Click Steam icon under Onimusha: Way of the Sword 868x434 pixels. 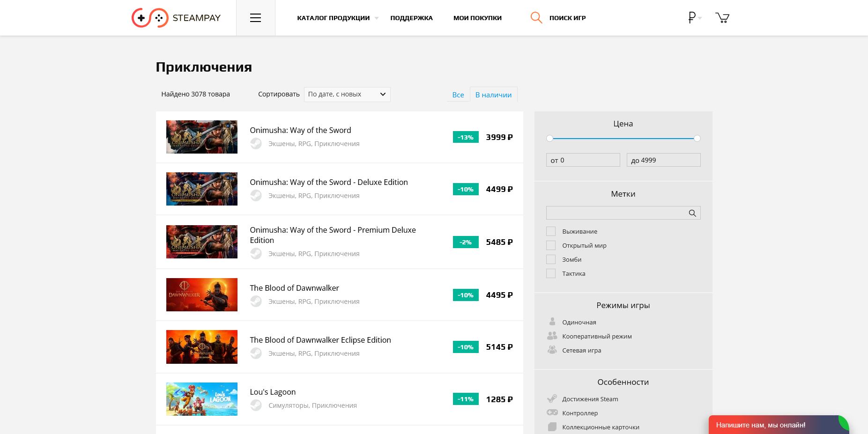[x=256, y=143]
